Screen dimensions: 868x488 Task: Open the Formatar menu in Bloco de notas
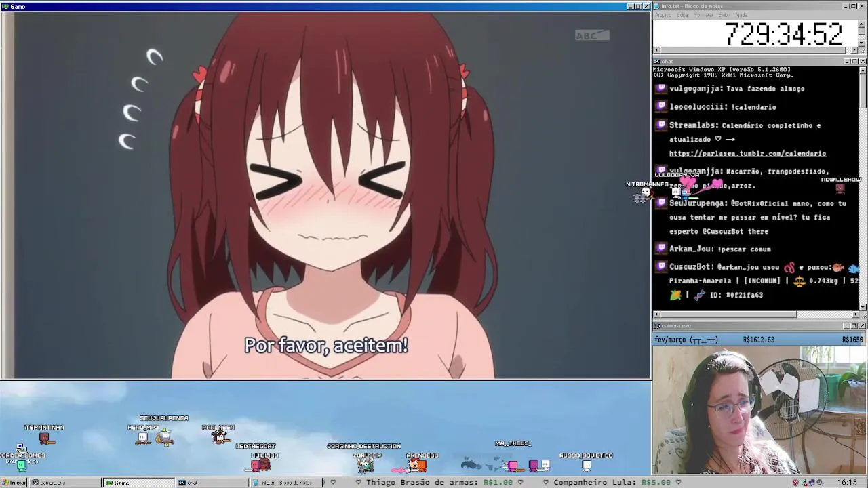pos(704,15)
